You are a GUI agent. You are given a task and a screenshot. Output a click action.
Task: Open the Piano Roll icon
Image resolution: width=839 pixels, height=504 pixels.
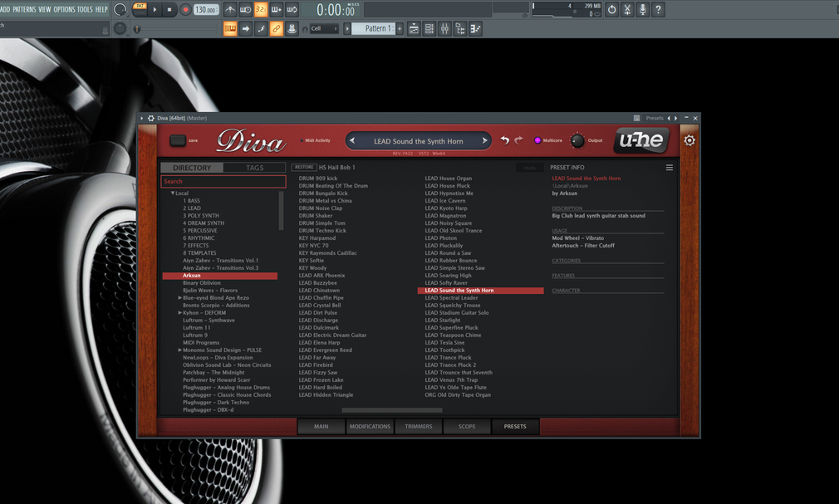pos(476,29)
